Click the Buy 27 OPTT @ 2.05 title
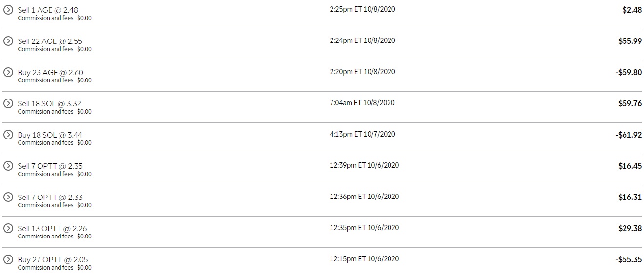 (x=53, y=260)
